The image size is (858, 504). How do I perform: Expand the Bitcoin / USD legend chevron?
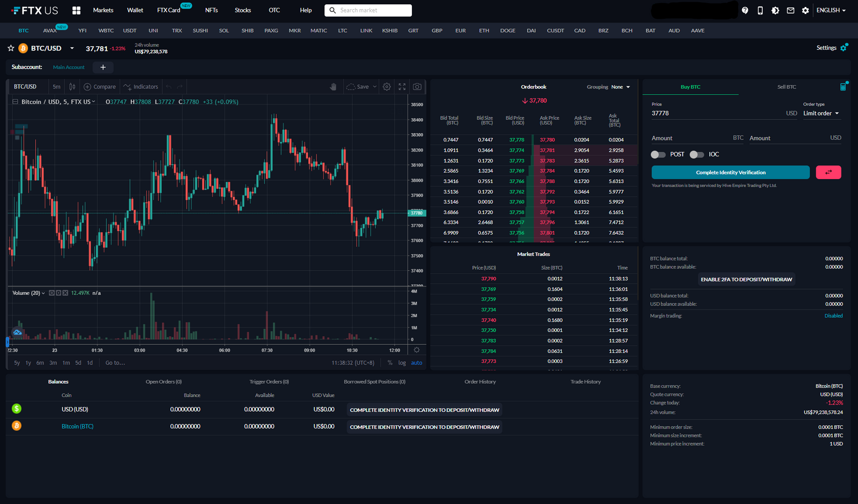(x=94, y=101)
